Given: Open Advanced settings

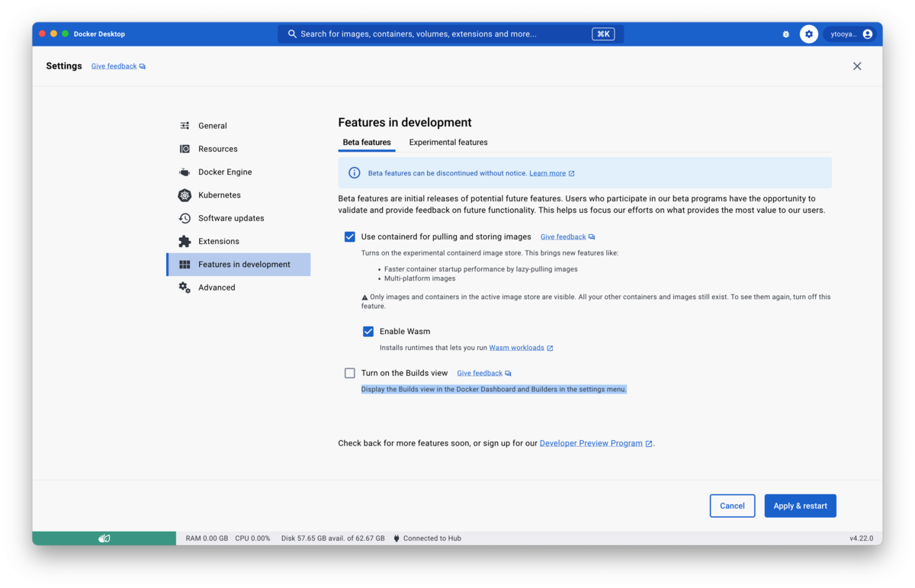Looking at the screenshot, I should pyautogui.click(x=239, y=288).
